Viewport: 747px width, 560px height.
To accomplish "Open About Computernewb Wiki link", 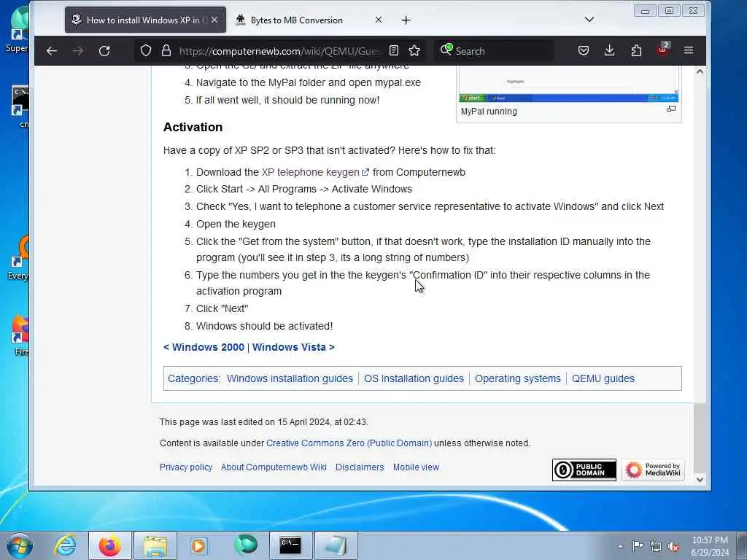I will pos(274,467).
